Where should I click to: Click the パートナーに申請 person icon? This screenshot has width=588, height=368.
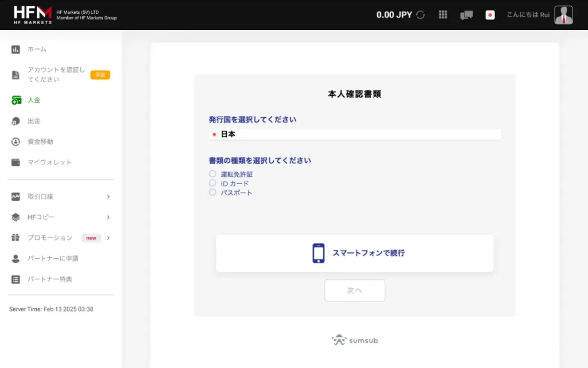16,258
